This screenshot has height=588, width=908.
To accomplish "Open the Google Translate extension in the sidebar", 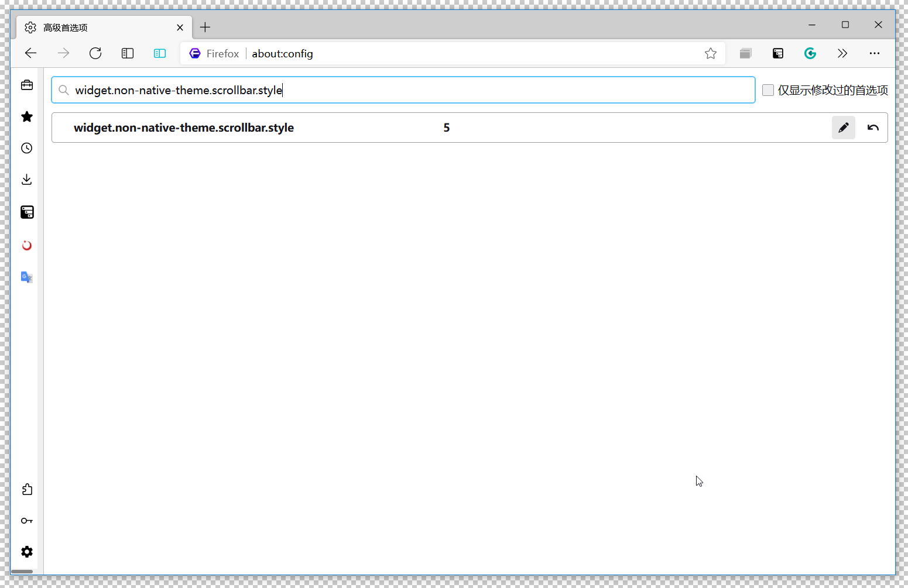I will (26, 277).
